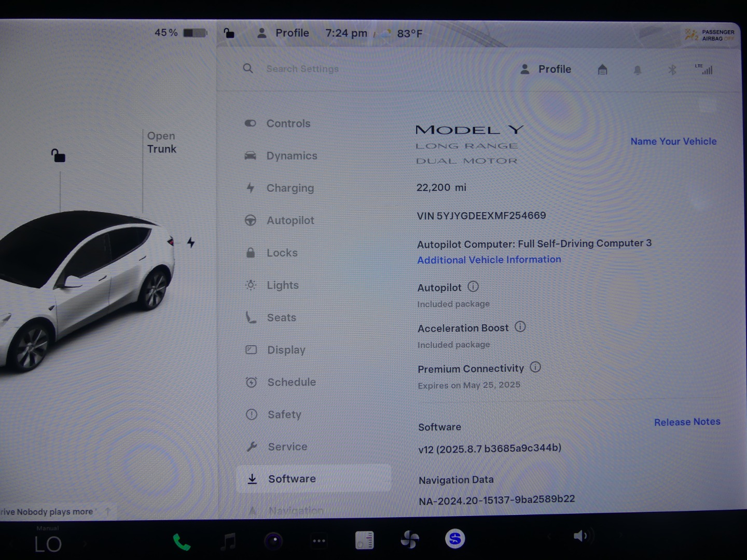Tap the climate fan icon
The width and height of the screenshot is (747, 560).
click(410, 540)
